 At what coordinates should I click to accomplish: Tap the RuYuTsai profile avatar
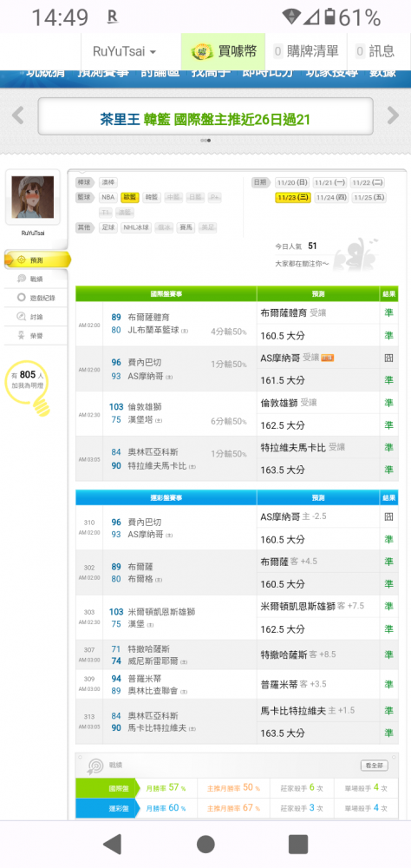click(x=33, y=197)
